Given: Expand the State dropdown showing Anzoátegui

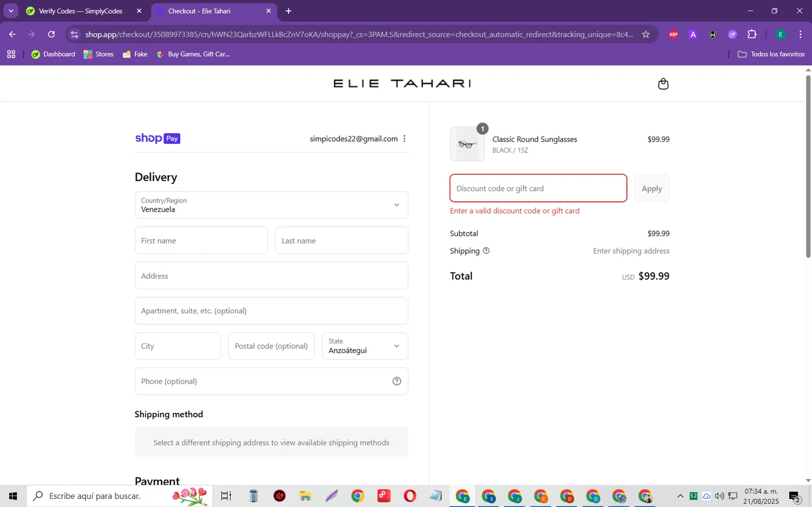Looking at the screenshot, I should pos(365,346).
